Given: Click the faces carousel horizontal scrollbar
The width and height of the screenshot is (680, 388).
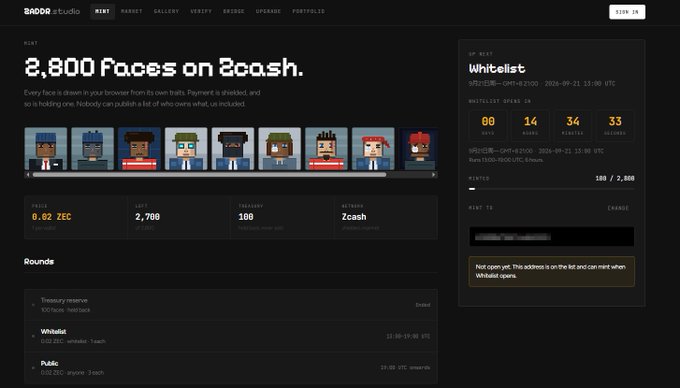Looking at the screenshot, I should point(209,175).
